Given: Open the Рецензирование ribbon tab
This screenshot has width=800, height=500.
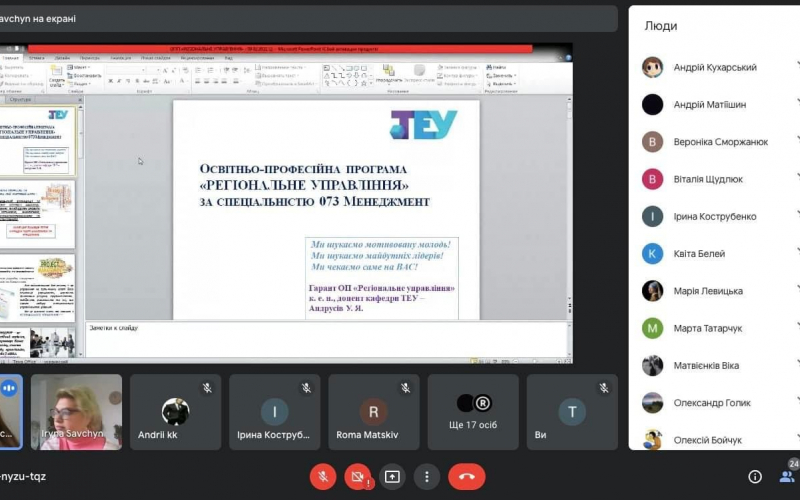Looking at the screenshot, I should [197, 58].
